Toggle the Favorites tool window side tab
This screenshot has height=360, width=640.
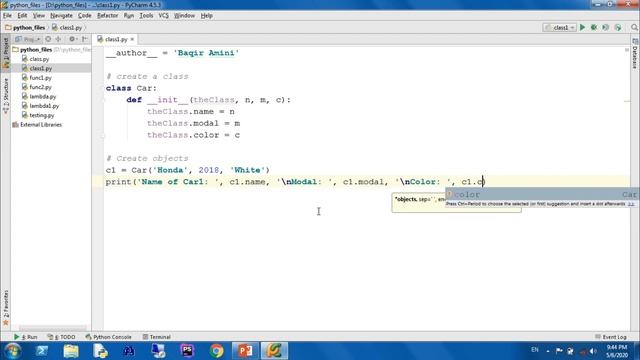[x=5, y=308]
